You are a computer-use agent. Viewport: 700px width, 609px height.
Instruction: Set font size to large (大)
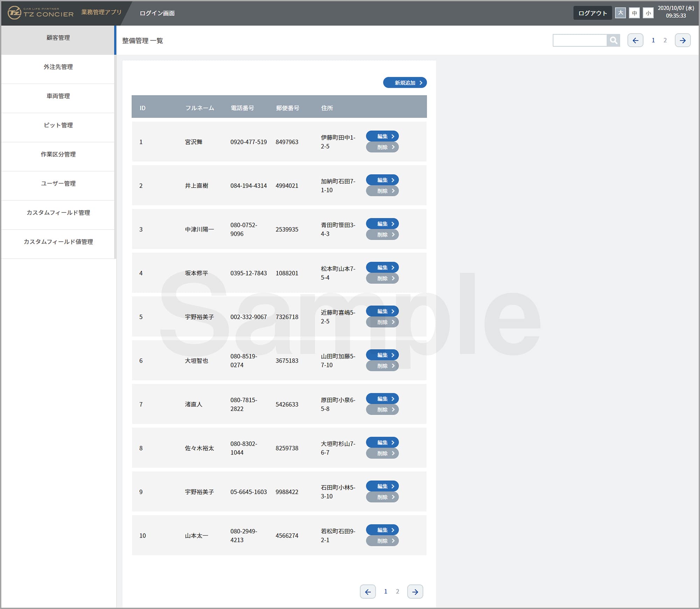coord(621,13)
